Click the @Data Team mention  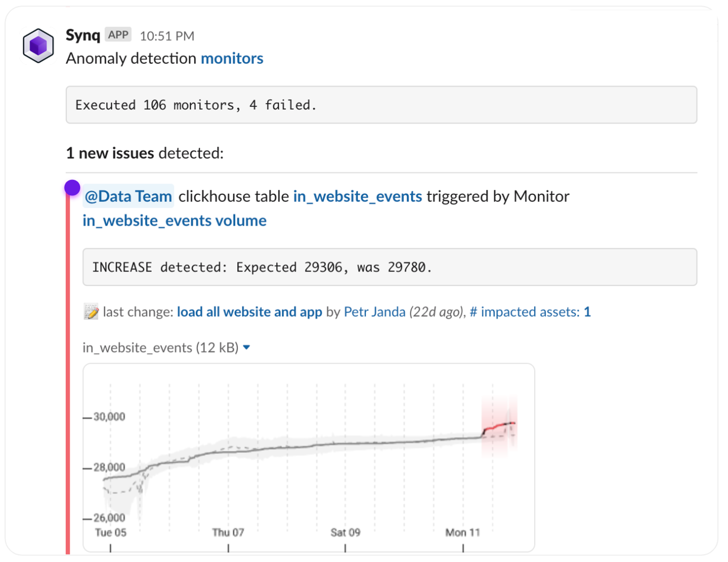coord(128,196)
